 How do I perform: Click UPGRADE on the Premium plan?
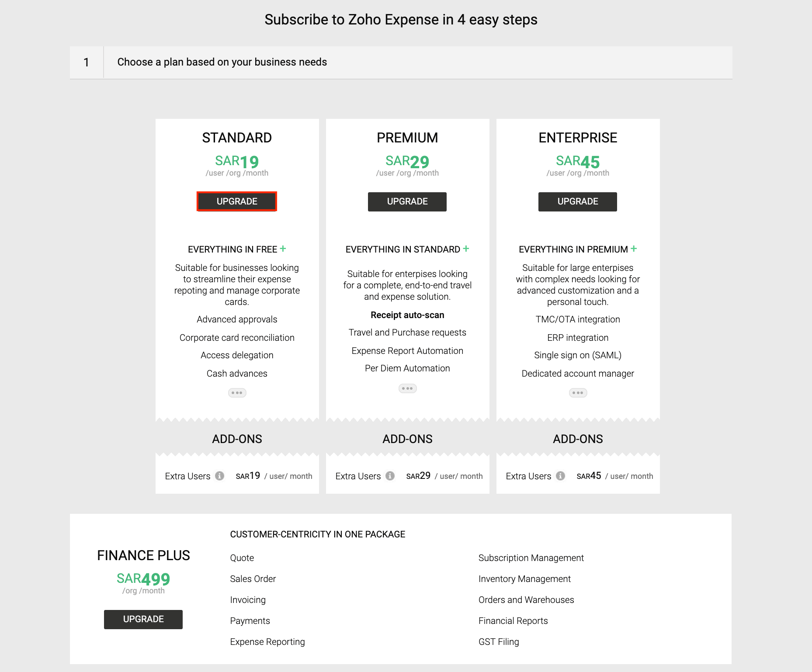tap(407, 201)
